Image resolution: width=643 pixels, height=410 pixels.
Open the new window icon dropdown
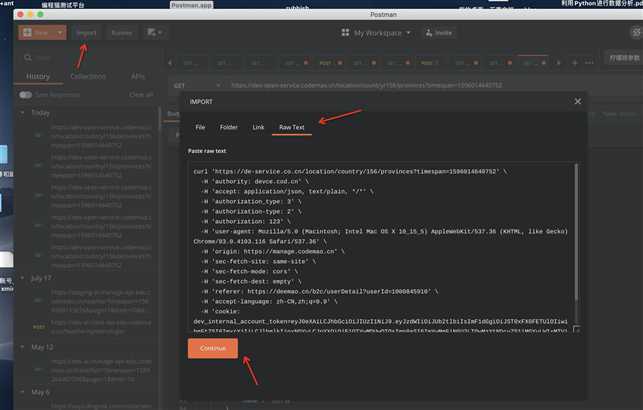(x=155, y=32)
